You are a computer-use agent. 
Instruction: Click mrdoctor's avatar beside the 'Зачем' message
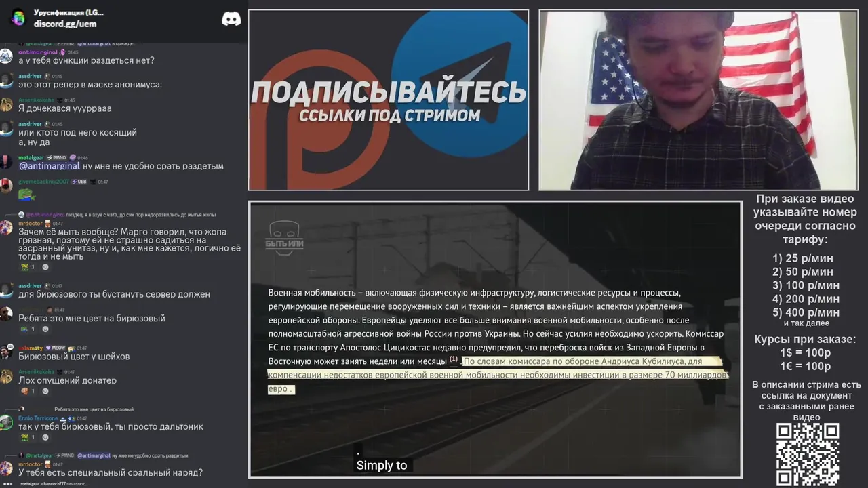tap(6, 228)
